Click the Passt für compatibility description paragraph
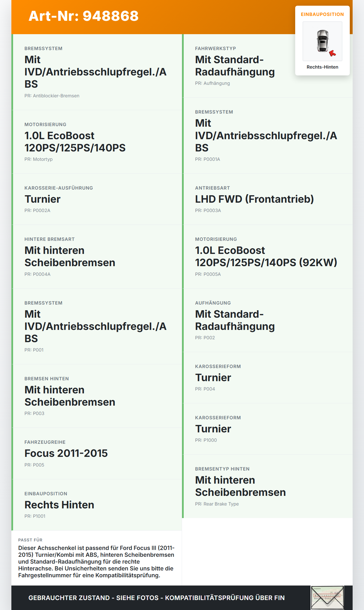This screenshot has width=364, height=610. 96,562
